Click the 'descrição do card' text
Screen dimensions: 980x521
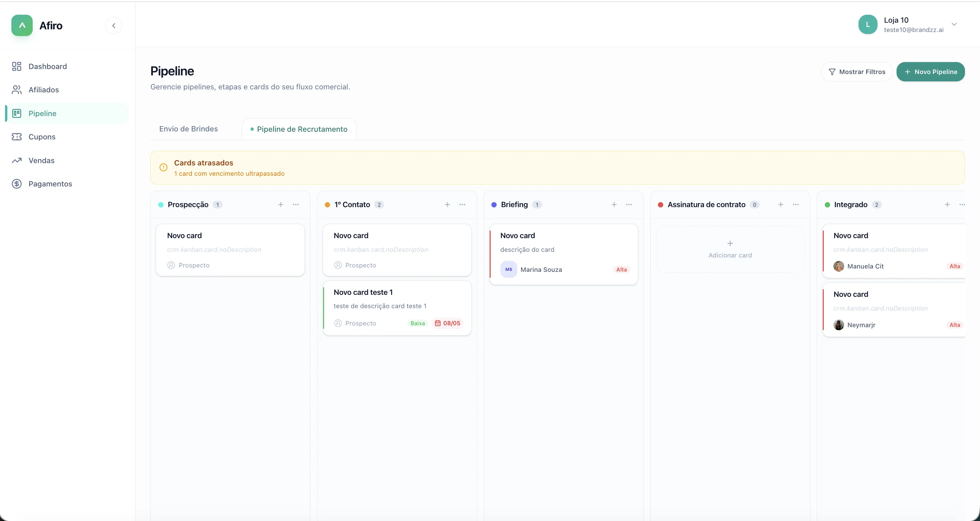[527, 249]
